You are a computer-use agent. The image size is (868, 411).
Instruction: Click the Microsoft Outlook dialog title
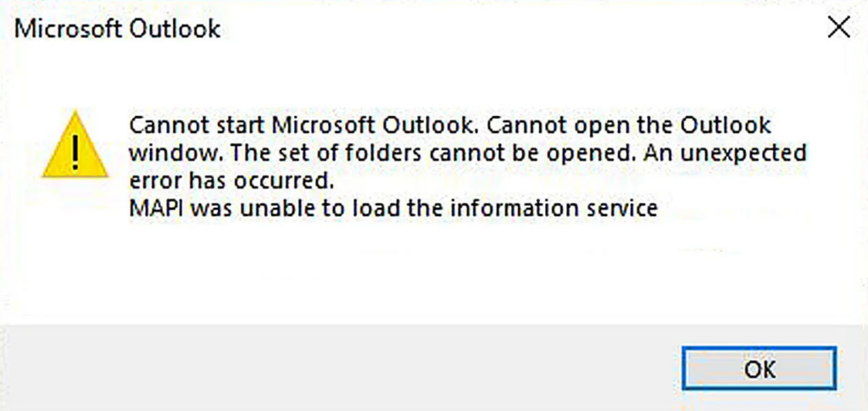pyautogui.click(x=117, y=28)
